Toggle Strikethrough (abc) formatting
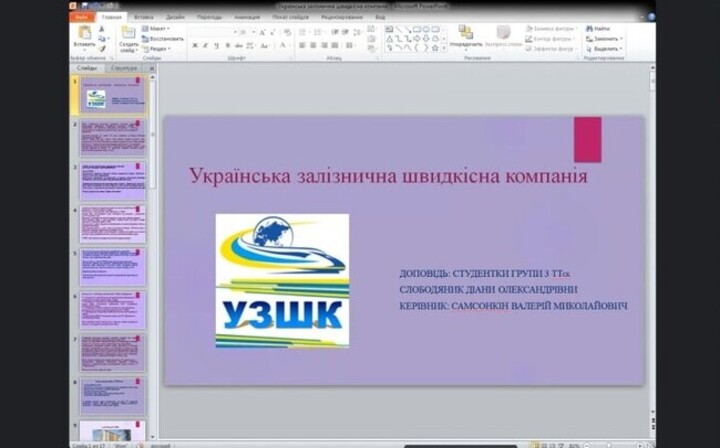This screenshot has height=448, width=720. pos(239,45)
